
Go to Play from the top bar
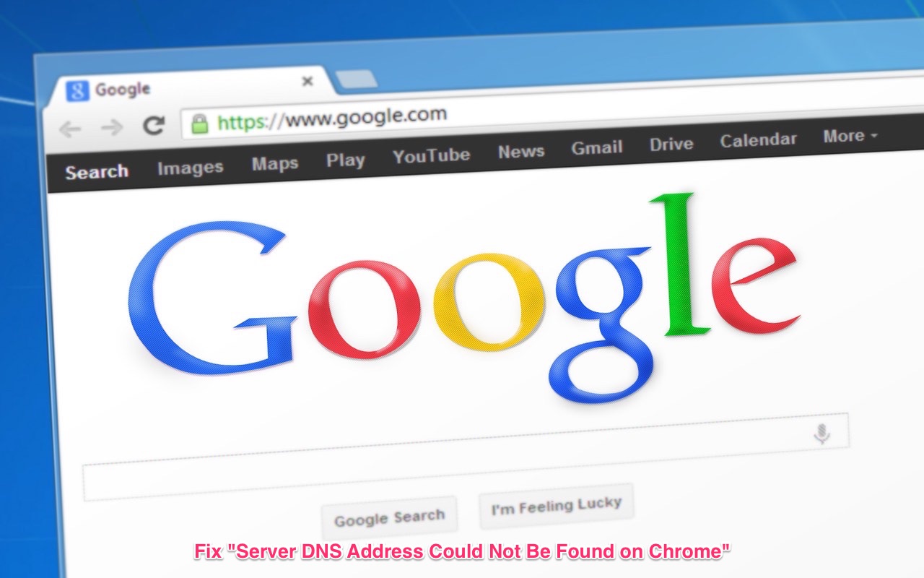pyautogui.click(x=345, y=160)
